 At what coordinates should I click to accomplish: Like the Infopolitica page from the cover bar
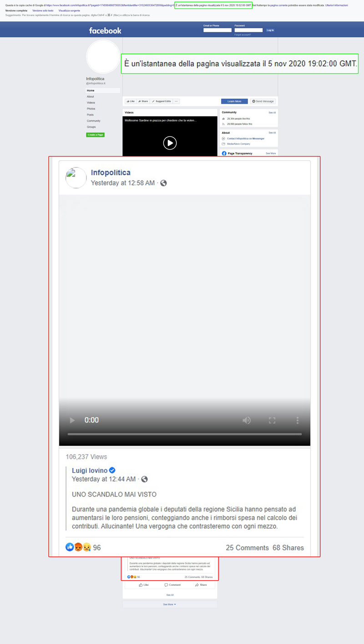coord(131,101)
